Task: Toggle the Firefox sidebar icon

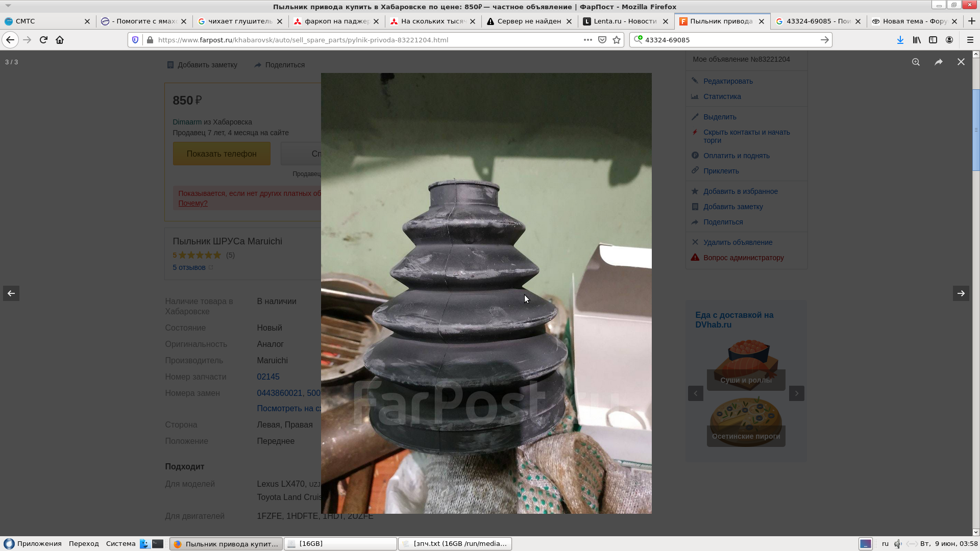Action: click(x=933, y=40)
